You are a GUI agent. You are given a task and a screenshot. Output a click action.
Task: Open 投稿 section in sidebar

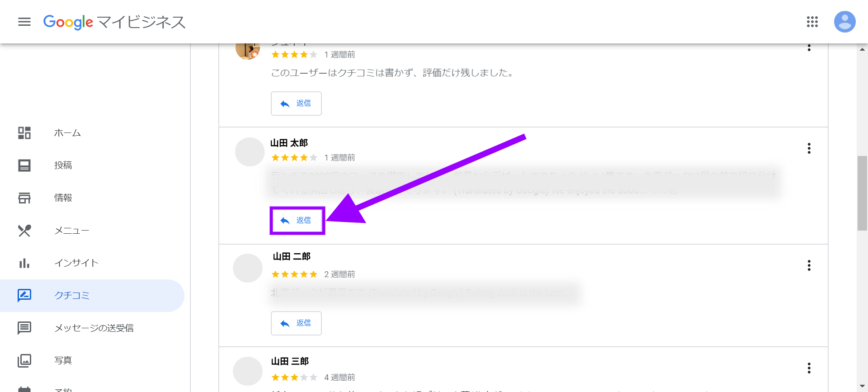[92, 165]
